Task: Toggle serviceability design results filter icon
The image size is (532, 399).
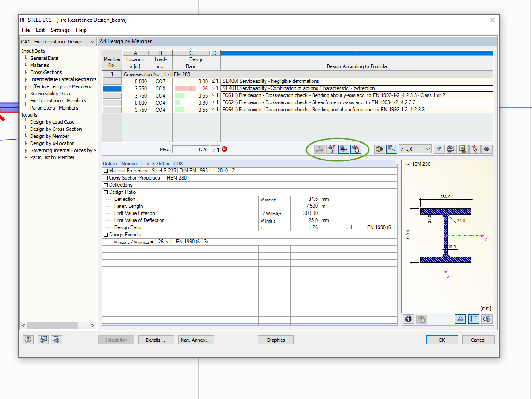Action: 343,149
